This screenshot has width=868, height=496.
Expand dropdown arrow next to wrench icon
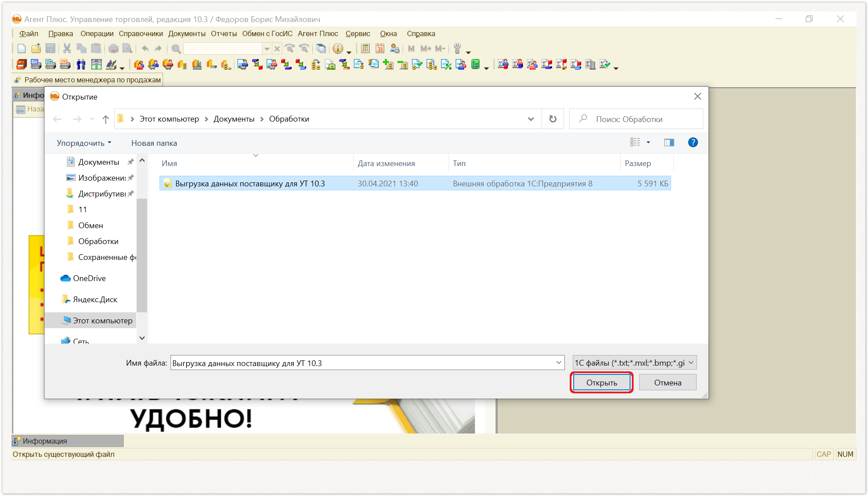point(468,52)
